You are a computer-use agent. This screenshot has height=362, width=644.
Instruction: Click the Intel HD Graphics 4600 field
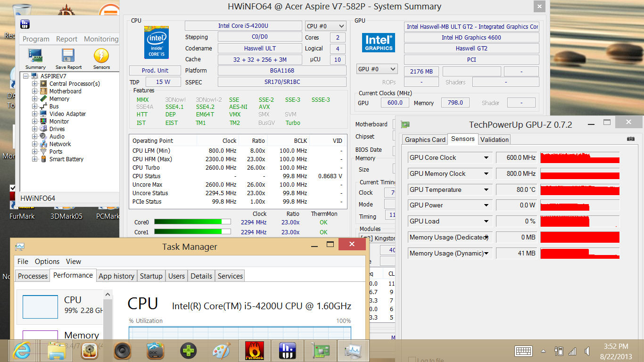[471, 38]
